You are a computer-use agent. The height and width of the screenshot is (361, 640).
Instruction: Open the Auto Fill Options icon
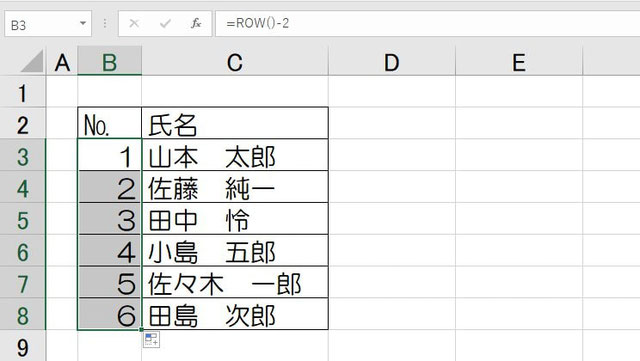[x=151, y=339]
